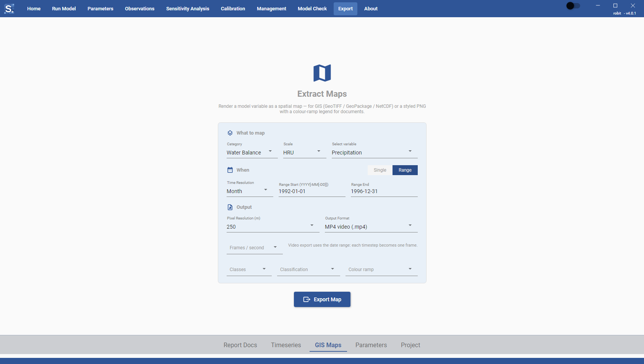Select Single time mode
Viewport: 644px width, 364px height.
[380, 170]
